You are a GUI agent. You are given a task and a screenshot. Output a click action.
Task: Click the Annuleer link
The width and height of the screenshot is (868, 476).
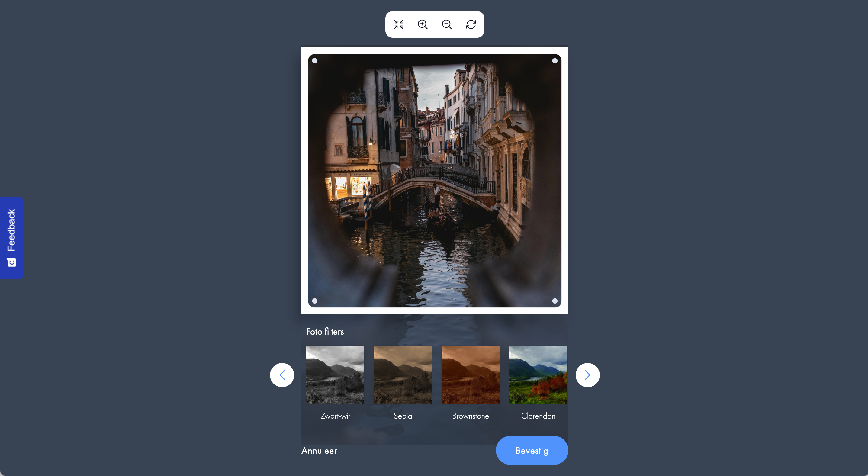point(319,450)
